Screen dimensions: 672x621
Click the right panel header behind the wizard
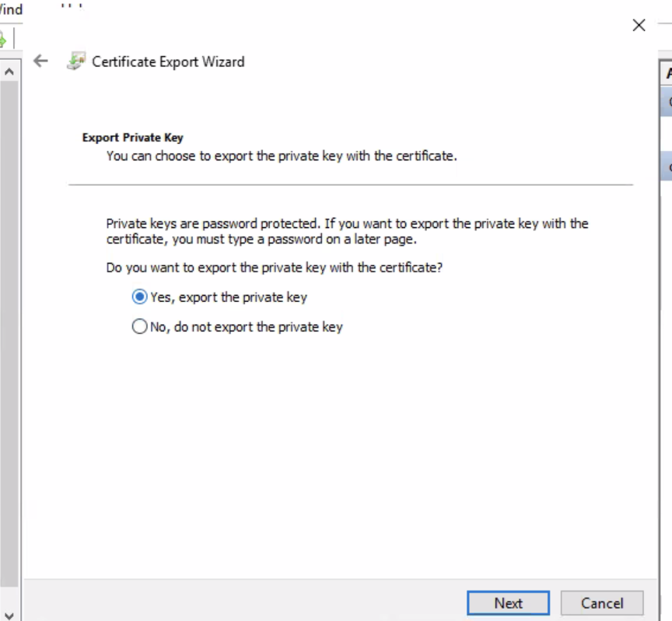(667, 73)
